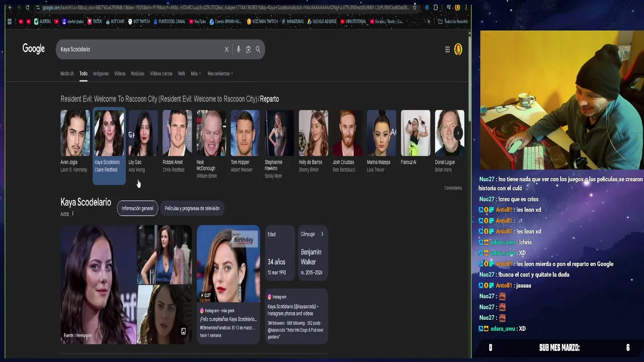644x362 pixels.
Task: Open the MINIATURAS bookmark
Action: [x=292, y=22]
